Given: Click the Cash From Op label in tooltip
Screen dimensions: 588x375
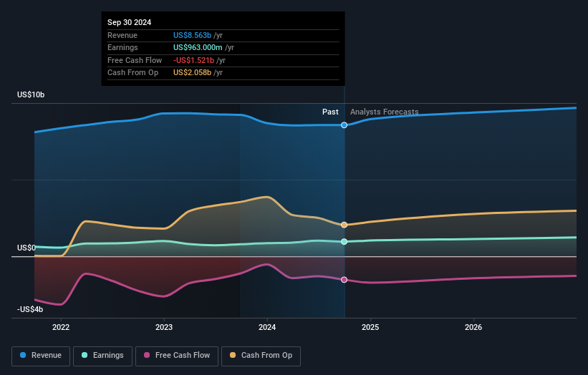Looking at the screenshot, I should click(132, 73).
